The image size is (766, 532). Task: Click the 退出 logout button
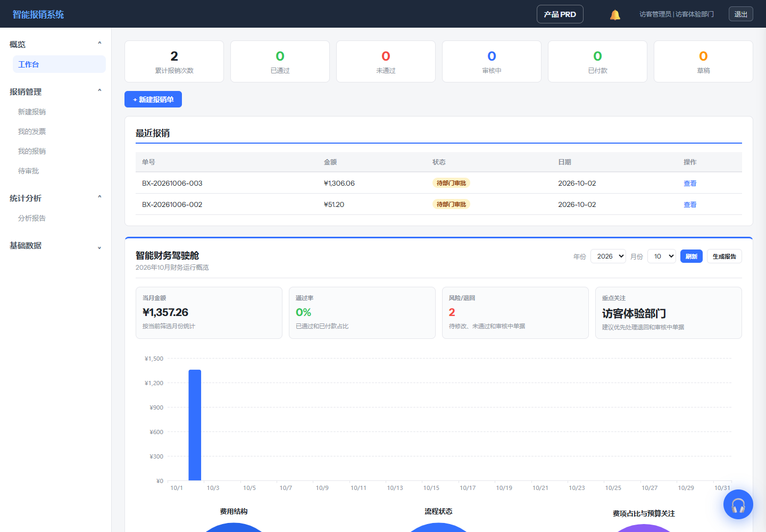coord(741,14)
